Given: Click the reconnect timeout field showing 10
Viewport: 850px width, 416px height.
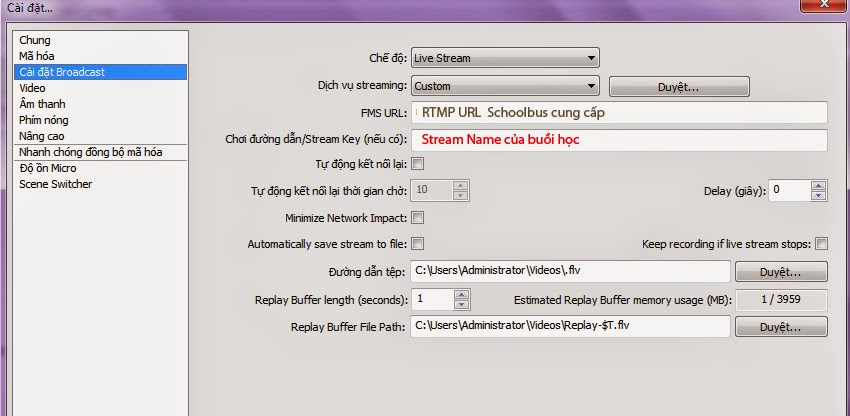Looking at the screenshot, I should click(x=433, y=190).
